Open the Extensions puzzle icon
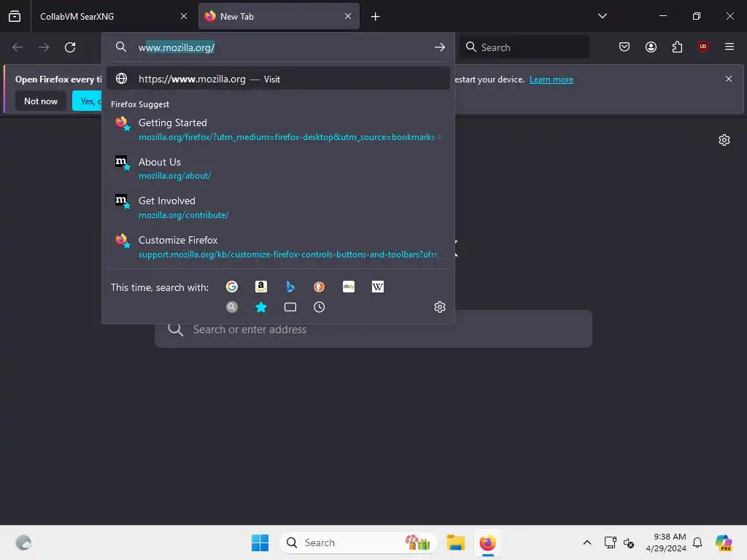Image resolution: width=747 pixels, height=560 pixels. click(678, 47)
